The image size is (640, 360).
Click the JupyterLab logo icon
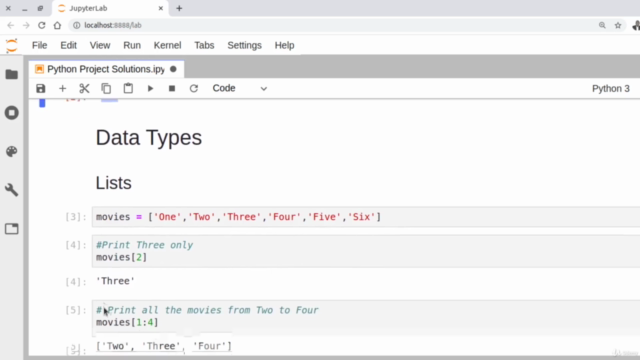click(x=12, y=45)
